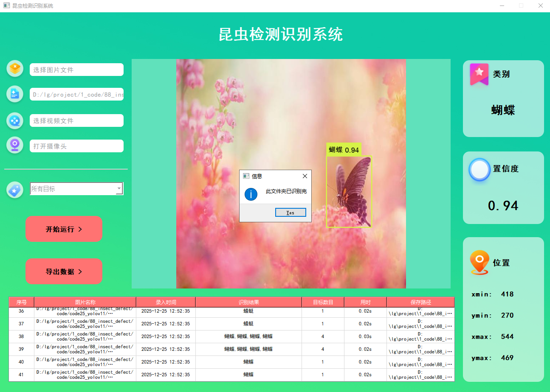Click target count 4 in row 39

coord(323,350)
